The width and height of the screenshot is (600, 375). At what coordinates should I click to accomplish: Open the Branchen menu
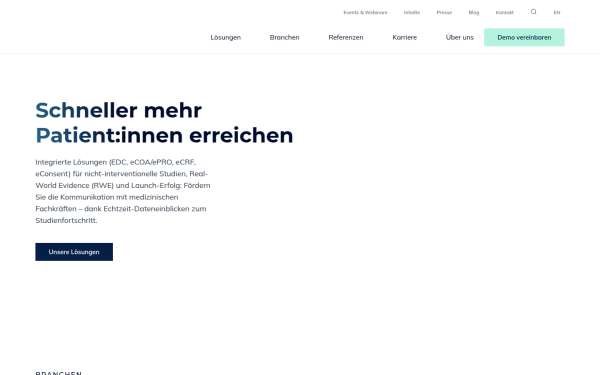pos(284,38)
